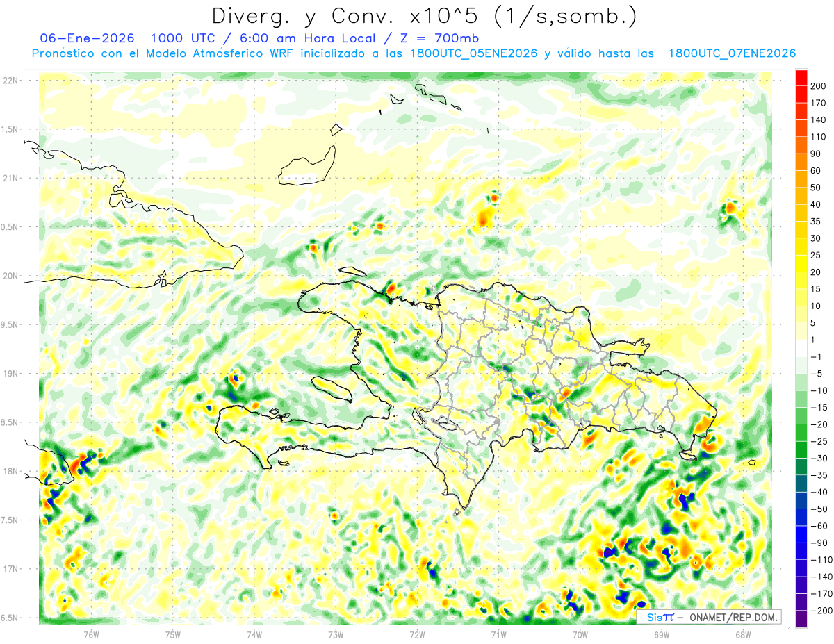This screenshot has height=644, width=834.
Task: Click the "-140" colorbar value
Action: tap(821, 577)
